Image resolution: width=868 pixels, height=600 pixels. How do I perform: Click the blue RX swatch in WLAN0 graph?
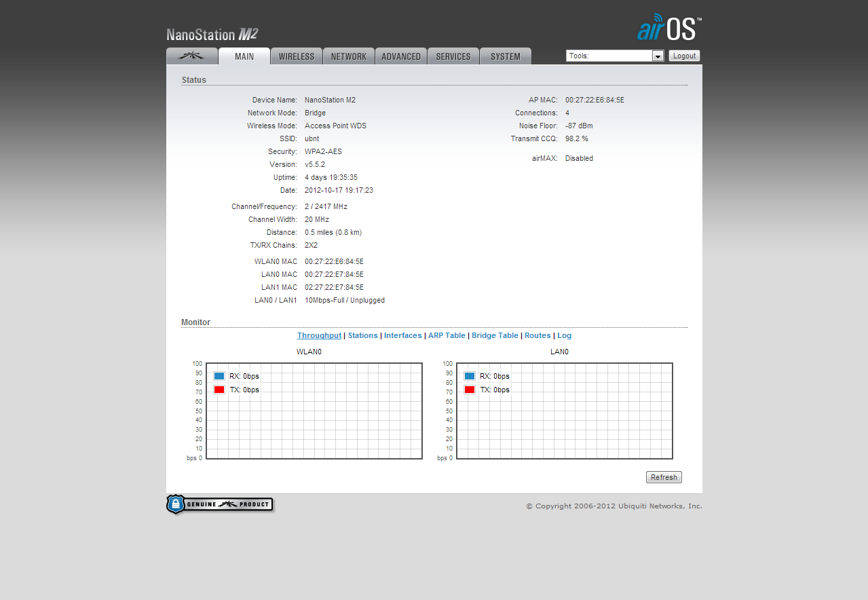pos(219,376)
